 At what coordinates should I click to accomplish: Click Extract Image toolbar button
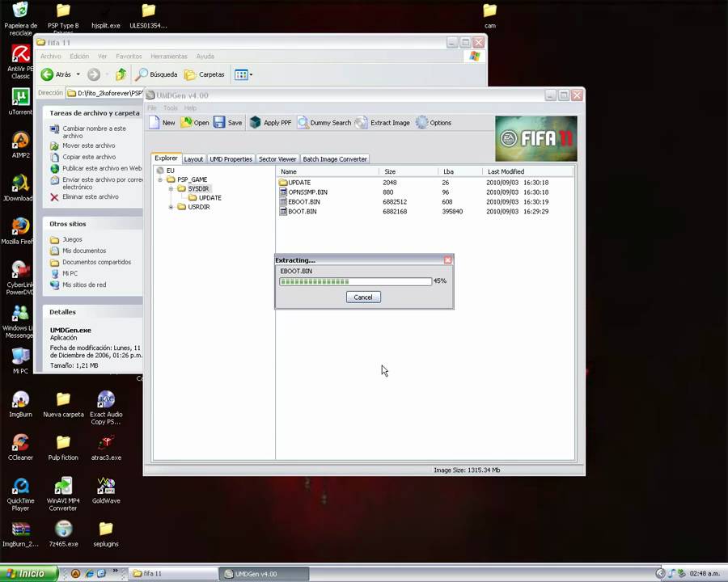pos(382,123)
